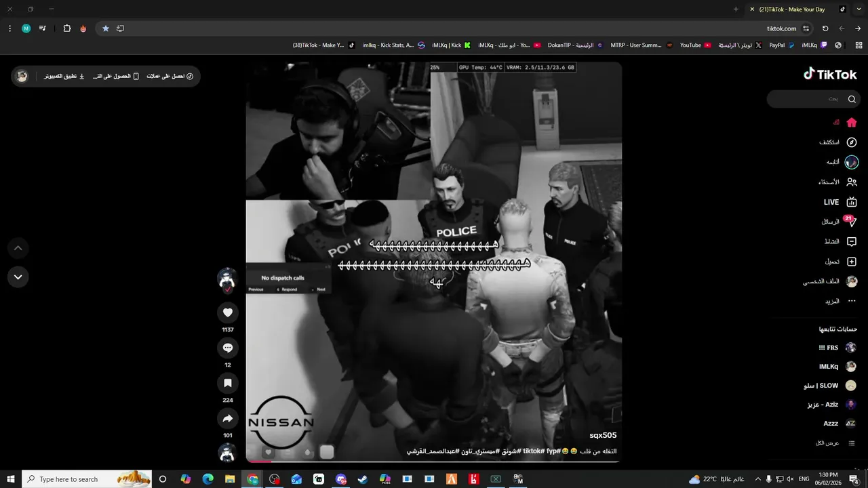Open Chrome three-dot menu
Viewport: 868px width, 488px height.
coord(9,28)
